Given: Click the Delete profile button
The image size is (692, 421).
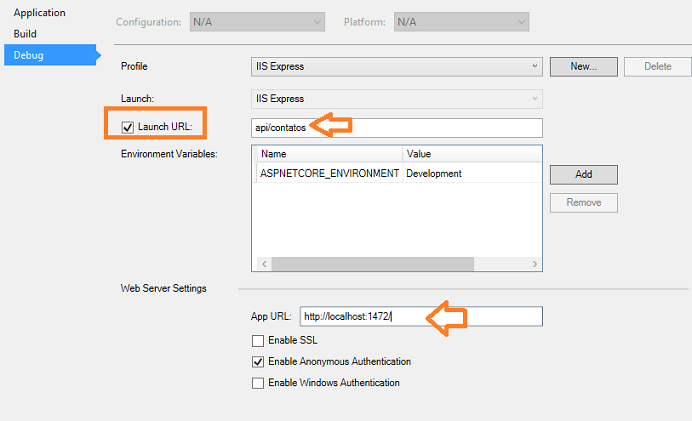Looking at the screenshot, I should click(658, 67).
